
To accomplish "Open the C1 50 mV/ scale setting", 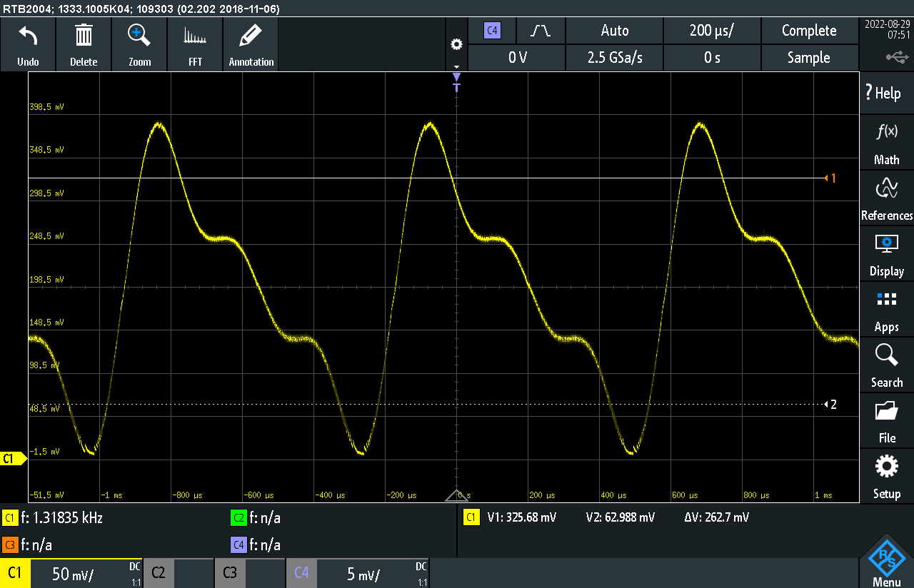I will [x=73, y=574].
